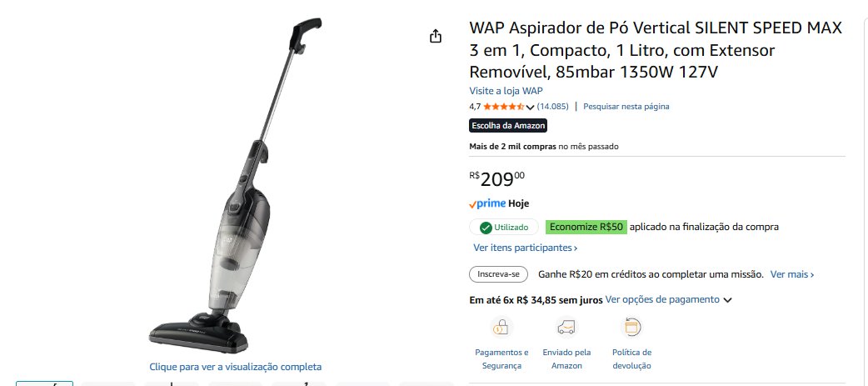This screenshot has width=868, height=386.
Task: Click the main vacuum cleaner product image
Action: [x=235, y=186]
